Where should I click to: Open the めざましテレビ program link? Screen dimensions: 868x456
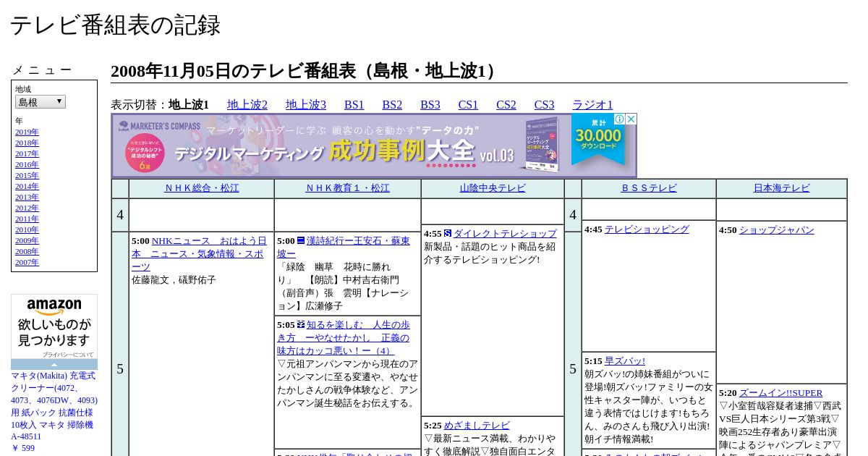coord(477,426)
